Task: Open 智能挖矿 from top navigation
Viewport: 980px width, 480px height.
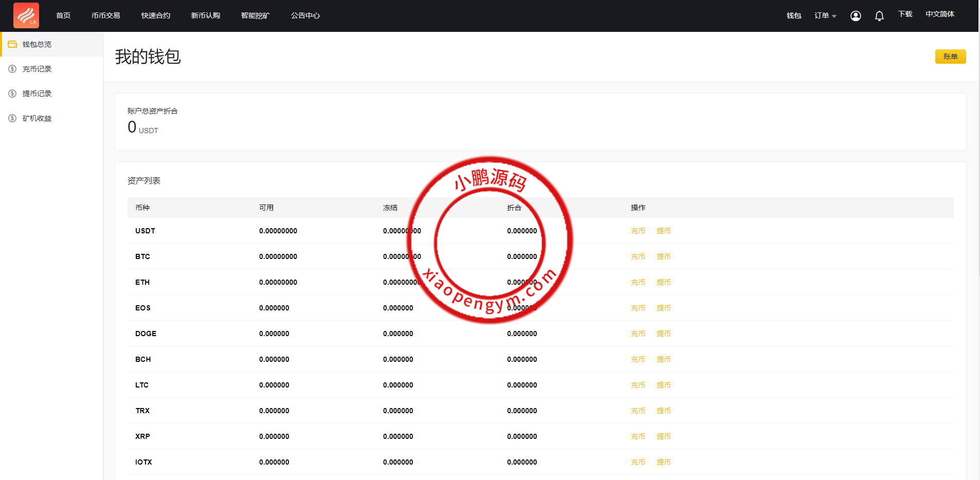Action: click(255, 15)
